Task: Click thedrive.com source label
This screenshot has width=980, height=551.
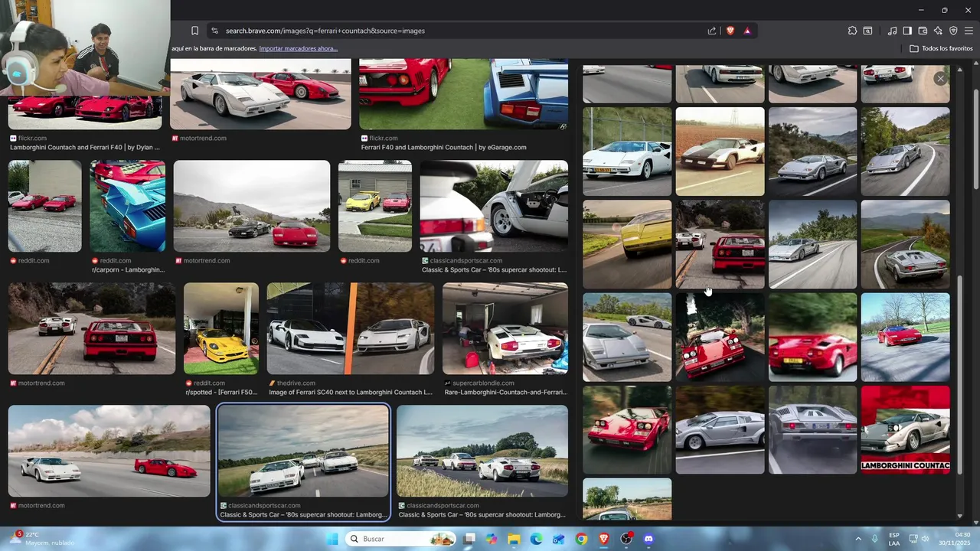Action: point(296,383)
